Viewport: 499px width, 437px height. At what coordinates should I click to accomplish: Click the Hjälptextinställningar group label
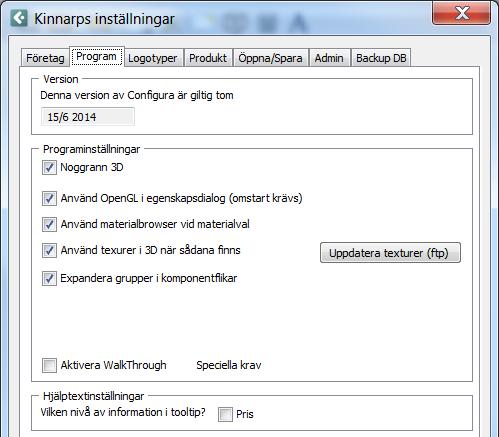94,396
